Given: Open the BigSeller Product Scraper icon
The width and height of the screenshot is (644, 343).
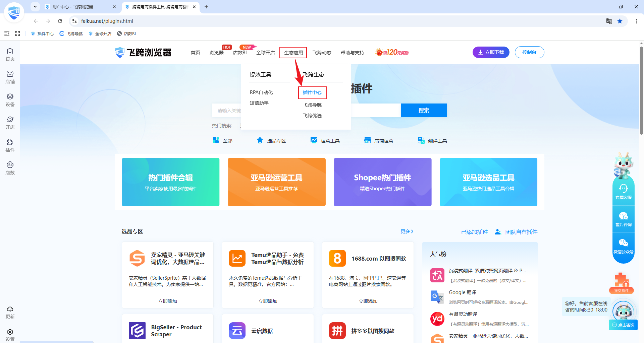Looking at the screenshot, I should coord(137,331).
